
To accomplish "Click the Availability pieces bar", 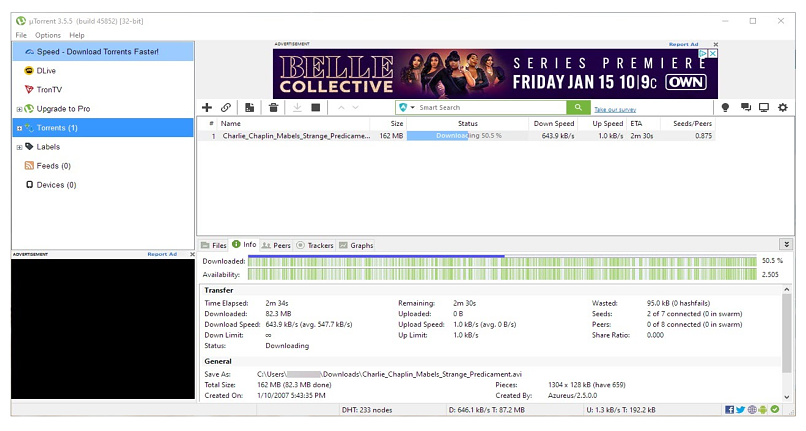I will click(502, 275).
